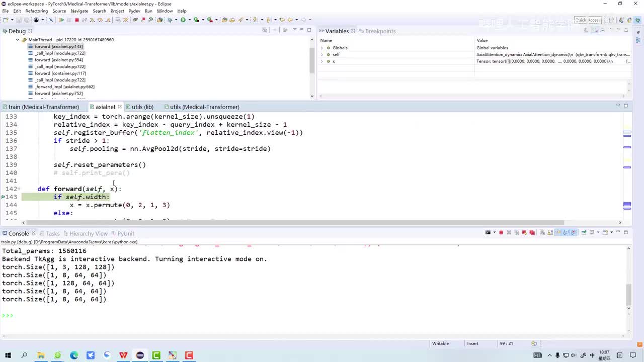Image resolution: width=644 pixels, height=362 pixels.
Task: Click the Insert mode status bar entry
Action: coord(473,343)
